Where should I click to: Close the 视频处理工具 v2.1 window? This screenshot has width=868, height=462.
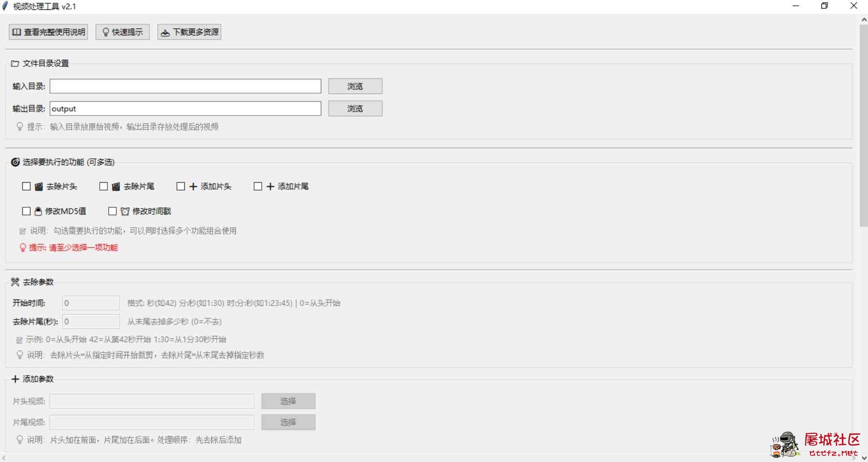tap(854, 6)
